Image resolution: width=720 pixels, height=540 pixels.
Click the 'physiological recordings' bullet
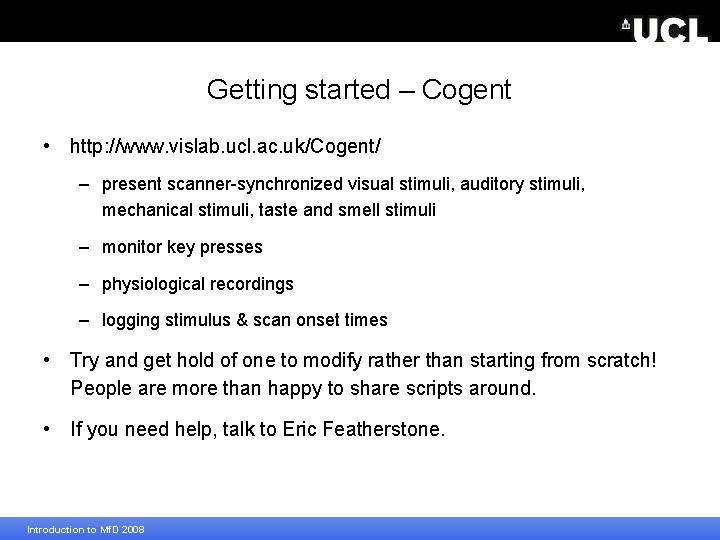click(197, 284)
